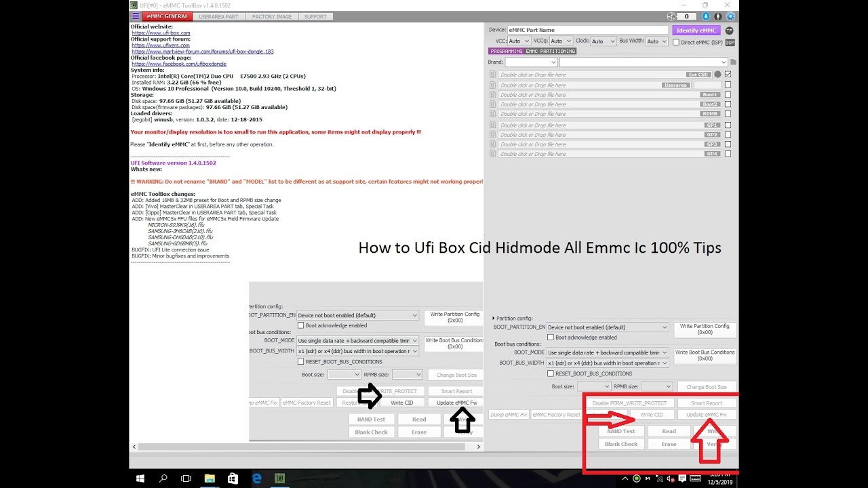The image size is (868, 488).
Task: Click the ISP pinout icon
Action: pyautogui.click(x=730, y=42)
